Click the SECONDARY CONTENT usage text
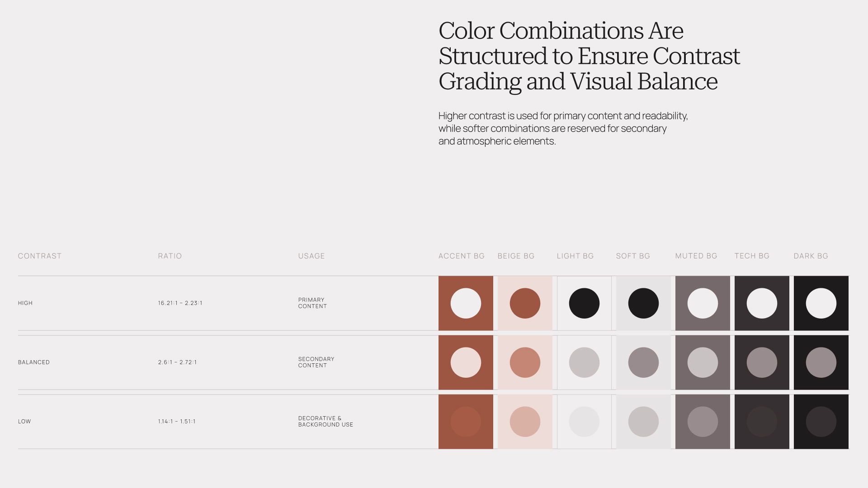 [316, 362]
